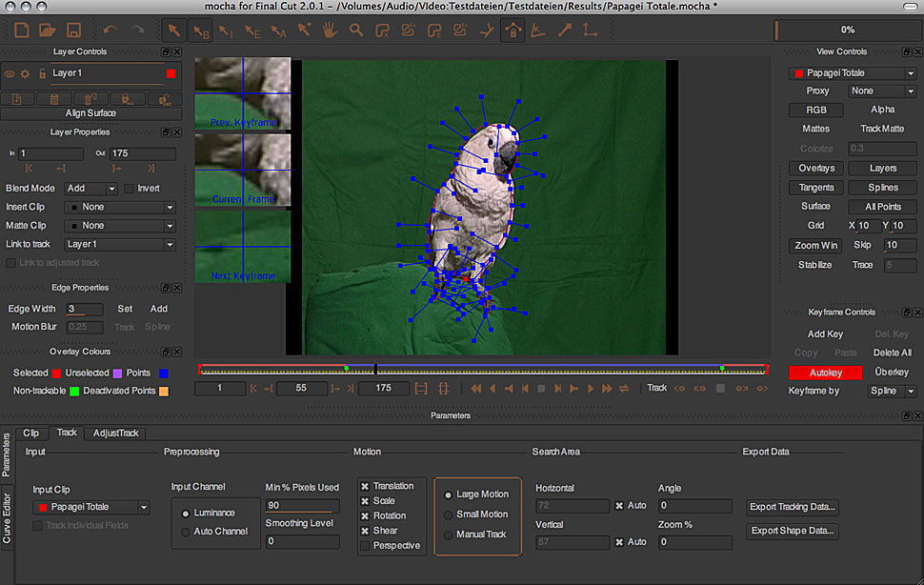The height and width of the screenshot is (585, 924).
Task: Click the Export Tracking Data button
Action: click(x=793, y=507)
